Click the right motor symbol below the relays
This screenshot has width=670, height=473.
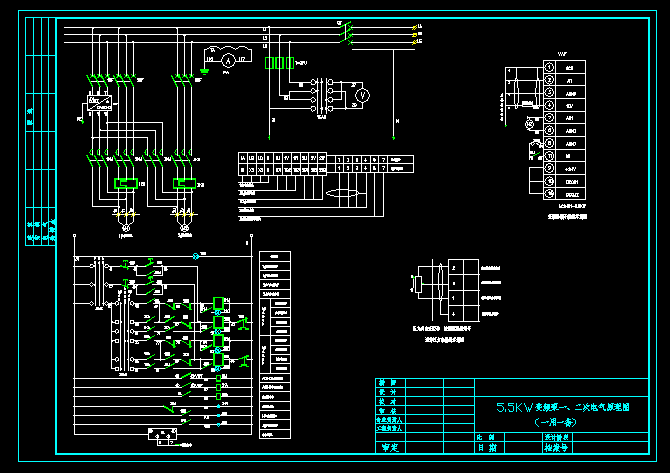[184, 229]
